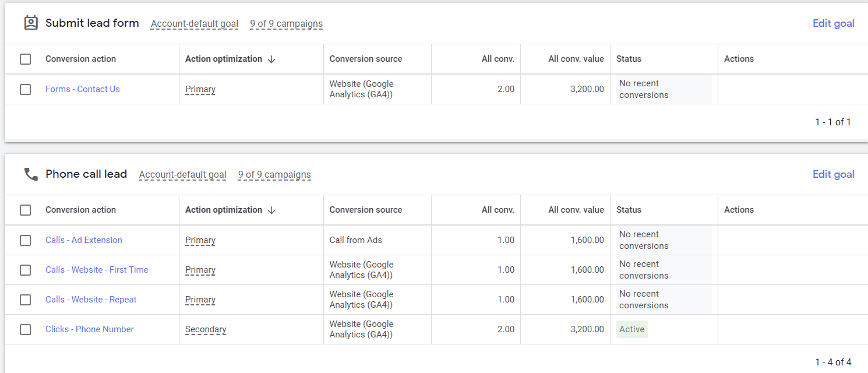Open Account-default goal for Submit lead form
868x373 pixels.
pyautogui.click(x=195, y=24)
